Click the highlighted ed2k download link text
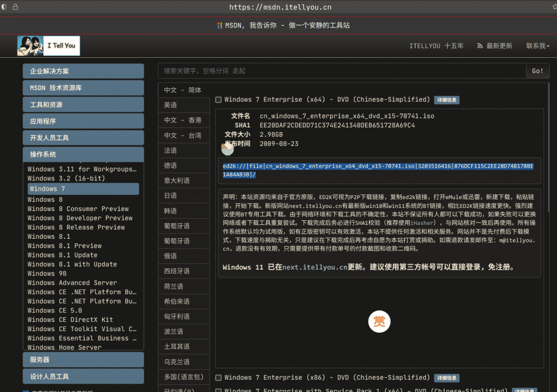Image resolution: width=557 pixels, height=392 pixels. point(378,170)
